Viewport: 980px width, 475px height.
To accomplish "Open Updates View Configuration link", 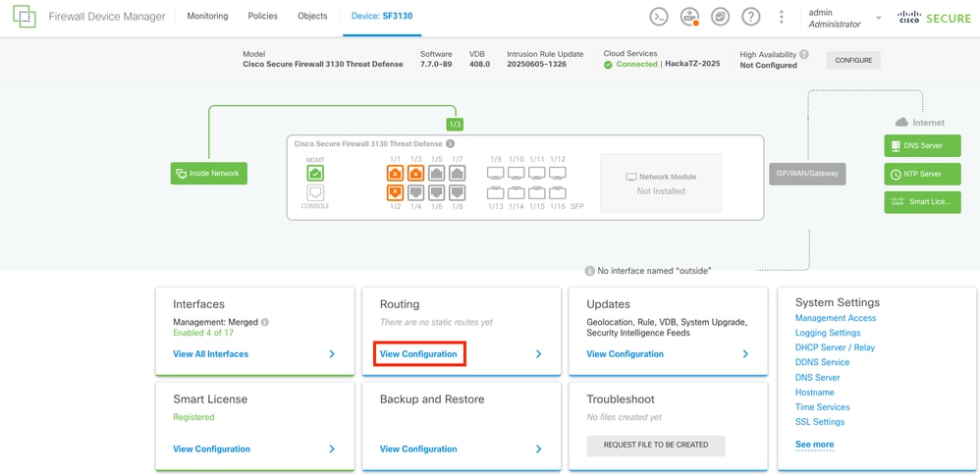I will [625, 353].
